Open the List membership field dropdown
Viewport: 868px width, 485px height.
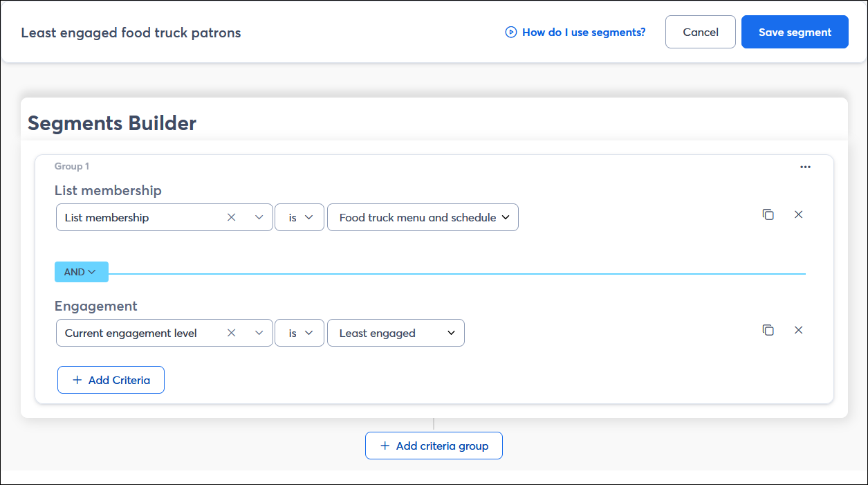pyautogui.click(x=259, y=217)
